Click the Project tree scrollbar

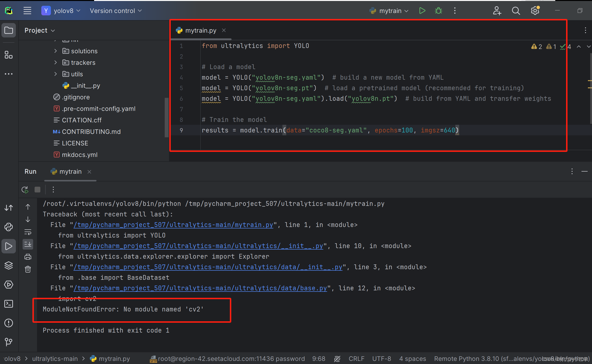tap(166, 118)
